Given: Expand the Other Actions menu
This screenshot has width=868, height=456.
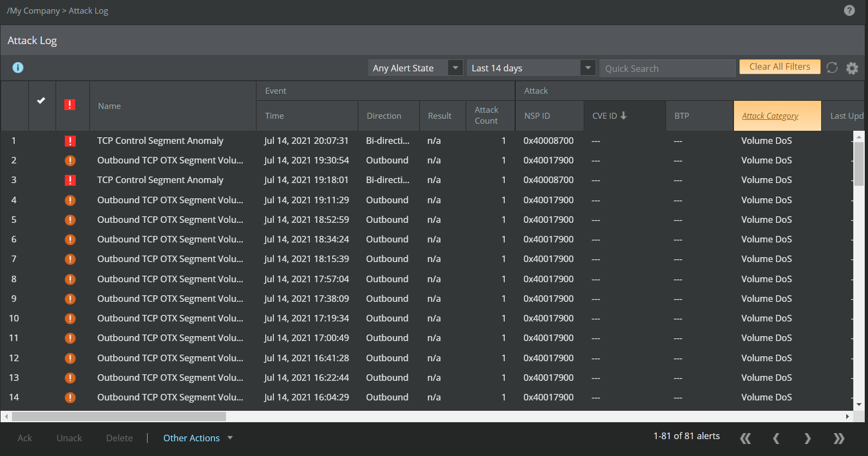Looking at the screenshot, I should (x=198, y=438).
